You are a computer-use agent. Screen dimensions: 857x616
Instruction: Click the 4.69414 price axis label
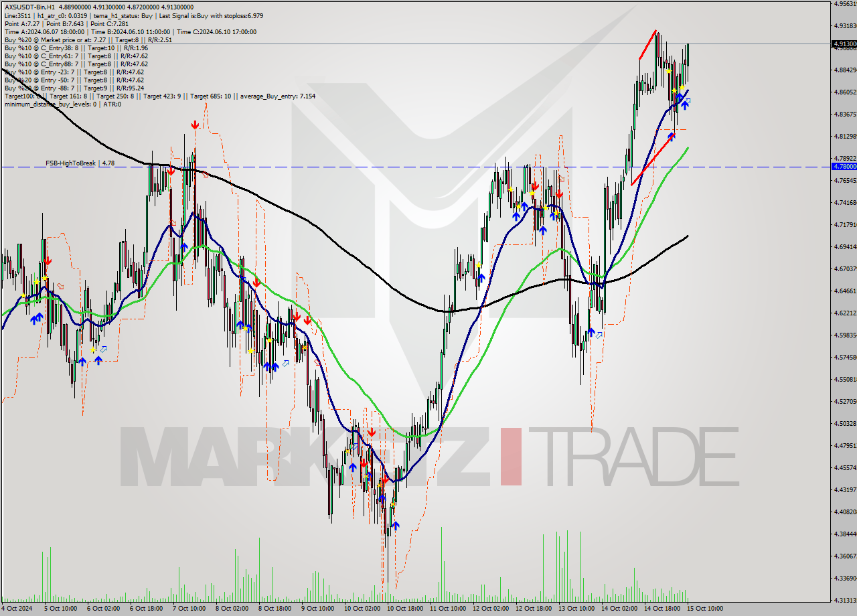pyautogui.click(x=844, y=246)
